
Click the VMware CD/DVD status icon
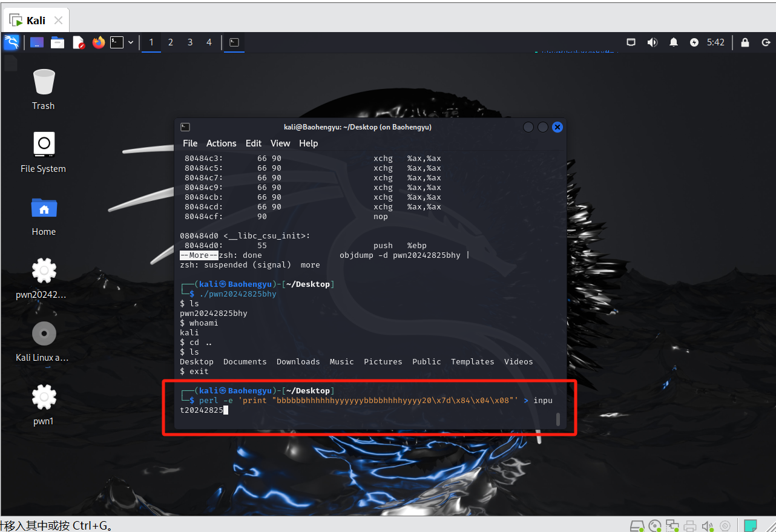[655, 525]
